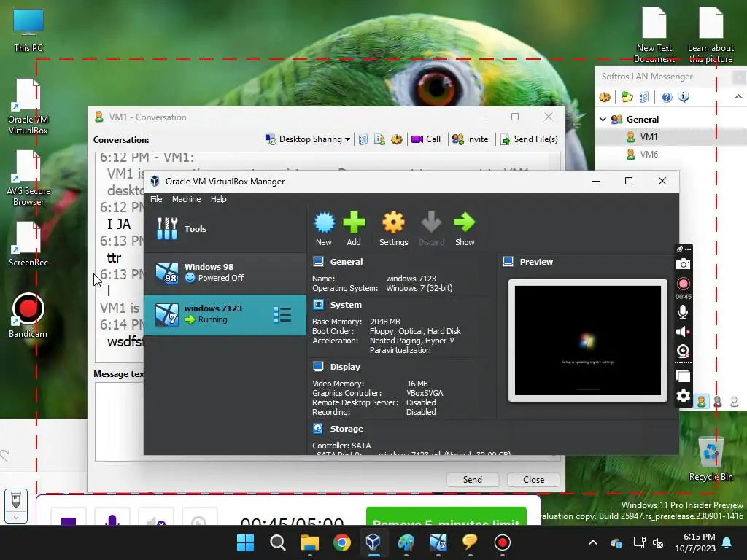
Task: Select user VM1 in Softros contact list
Action: (649, 136)
